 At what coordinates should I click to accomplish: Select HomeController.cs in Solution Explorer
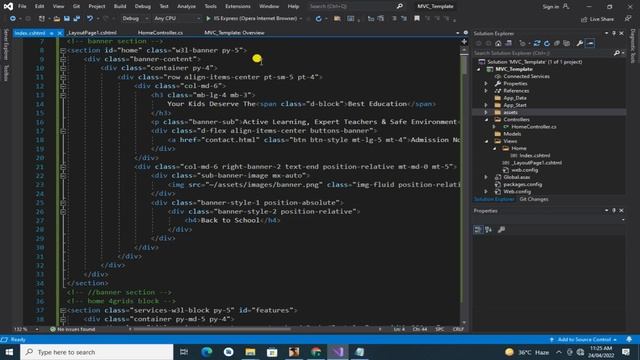[x=533, y=127]
